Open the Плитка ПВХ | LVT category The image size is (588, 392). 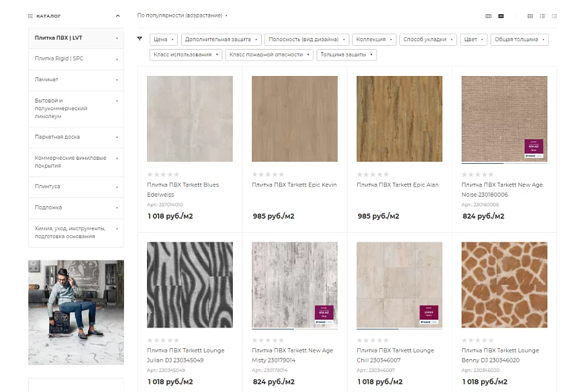[x=76, y=38]
